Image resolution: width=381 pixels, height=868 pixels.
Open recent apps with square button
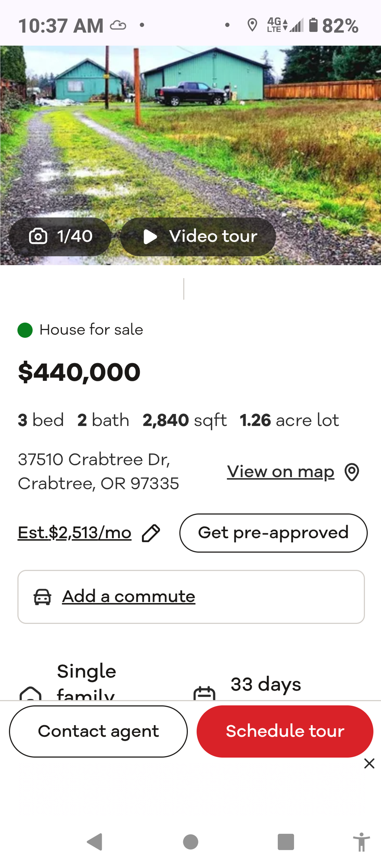tap(286, 842)
